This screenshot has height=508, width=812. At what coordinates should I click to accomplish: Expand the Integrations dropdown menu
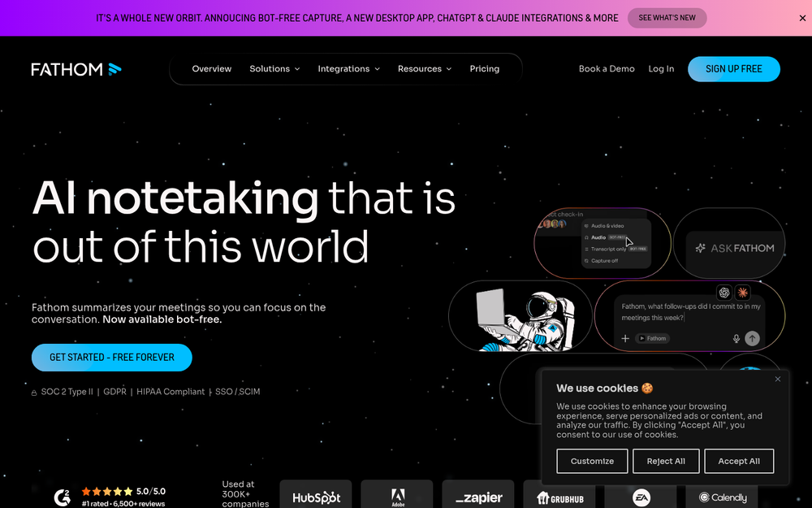tap(348, 68)
